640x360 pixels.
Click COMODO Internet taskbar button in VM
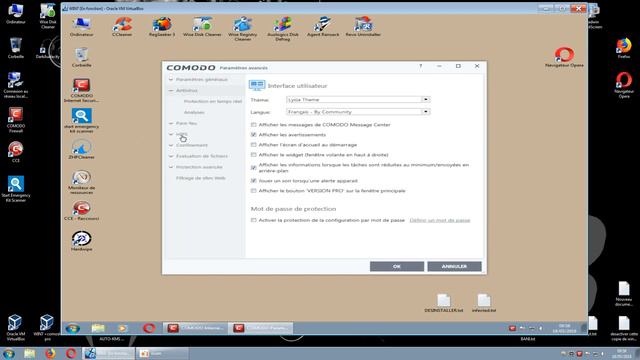pos(195,328)
